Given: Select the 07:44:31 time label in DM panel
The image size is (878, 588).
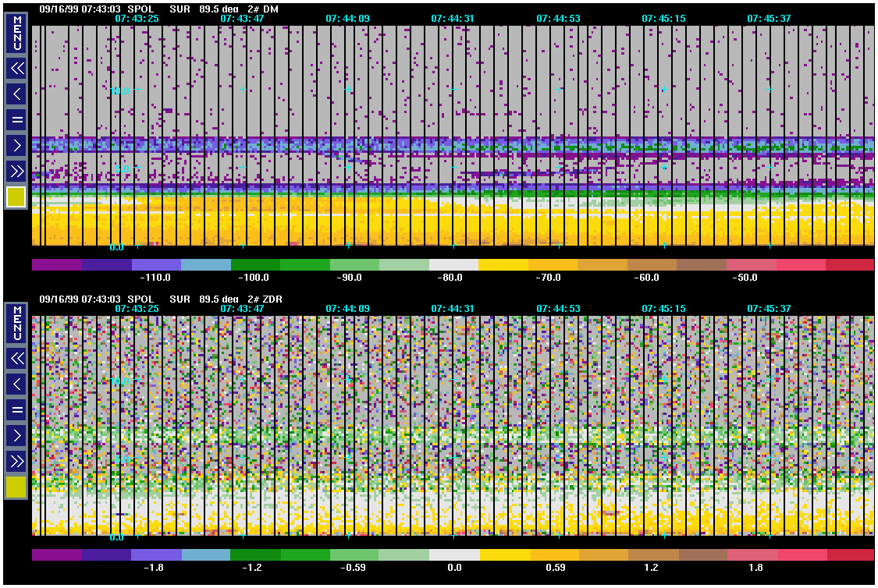Looking at the screenshot, I should click(x=453, y=19).
